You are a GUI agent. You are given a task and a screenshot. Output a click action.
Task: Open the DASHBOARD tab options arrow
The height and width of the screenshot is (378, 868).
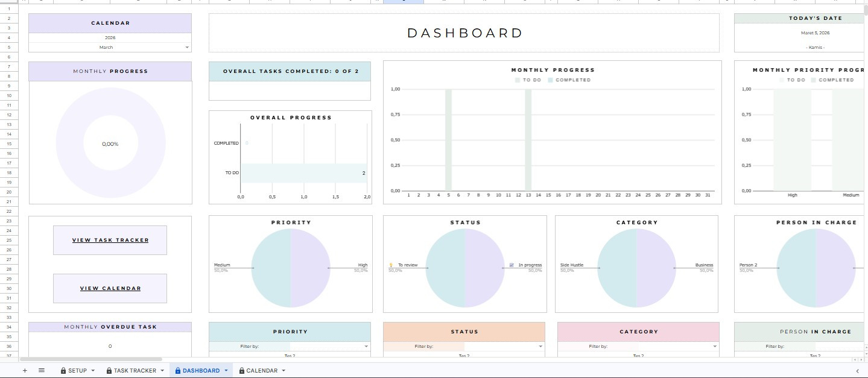coord(226,371)
